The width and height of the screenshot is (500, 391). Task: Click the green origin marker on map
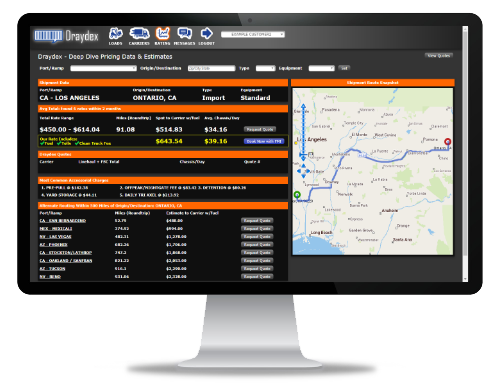click(297, 195)
